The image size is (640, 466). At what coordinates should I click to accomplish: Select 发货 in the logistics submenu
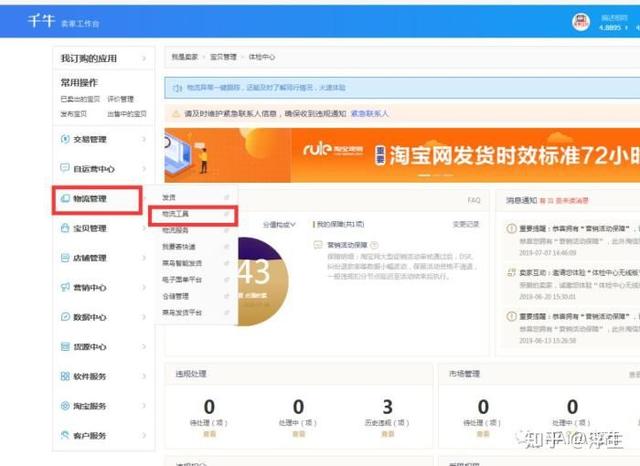[169, 197]
